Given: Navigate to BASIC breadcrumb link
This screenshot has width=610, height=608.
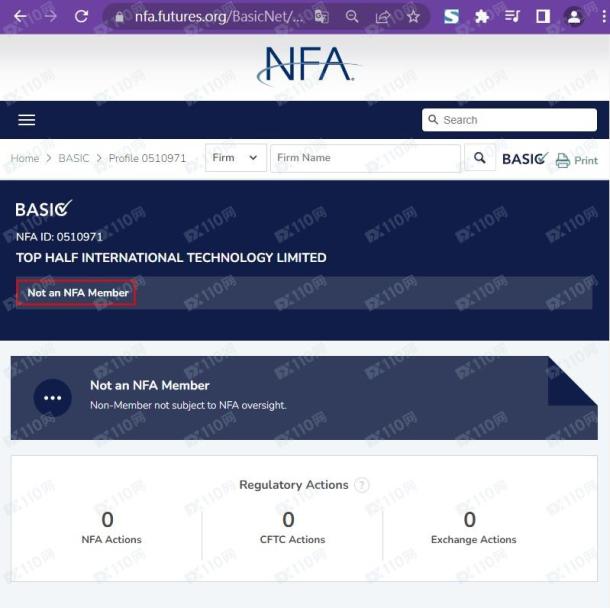Looking at the screenshot, I should [74, 158].
